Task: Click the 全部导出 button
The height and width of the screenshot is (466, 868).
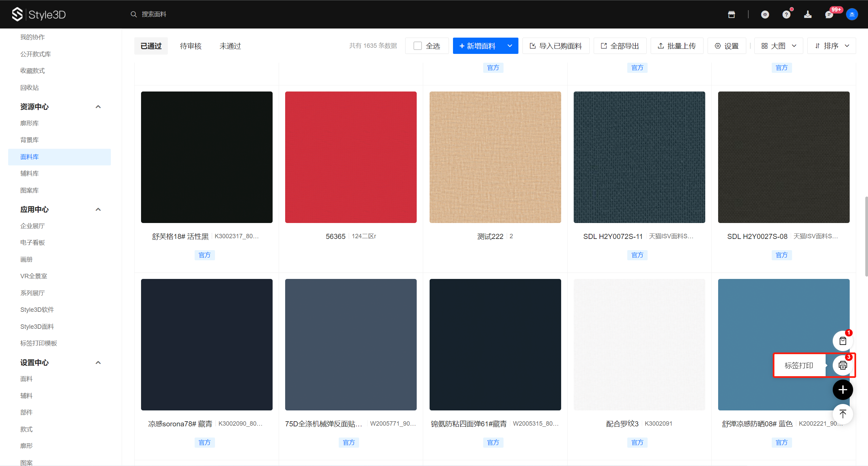Action: (620, 46)
